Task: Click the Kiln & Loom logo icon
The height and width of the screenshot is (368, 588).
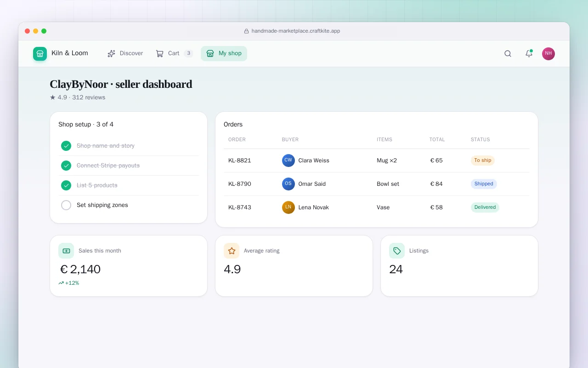Action: [x=40, y=54]
